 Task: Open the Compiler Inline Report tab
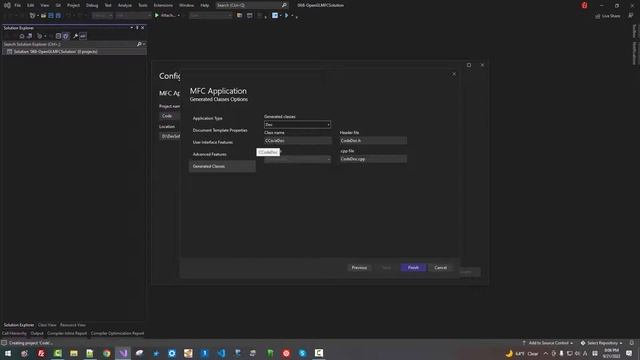(67, 333)
